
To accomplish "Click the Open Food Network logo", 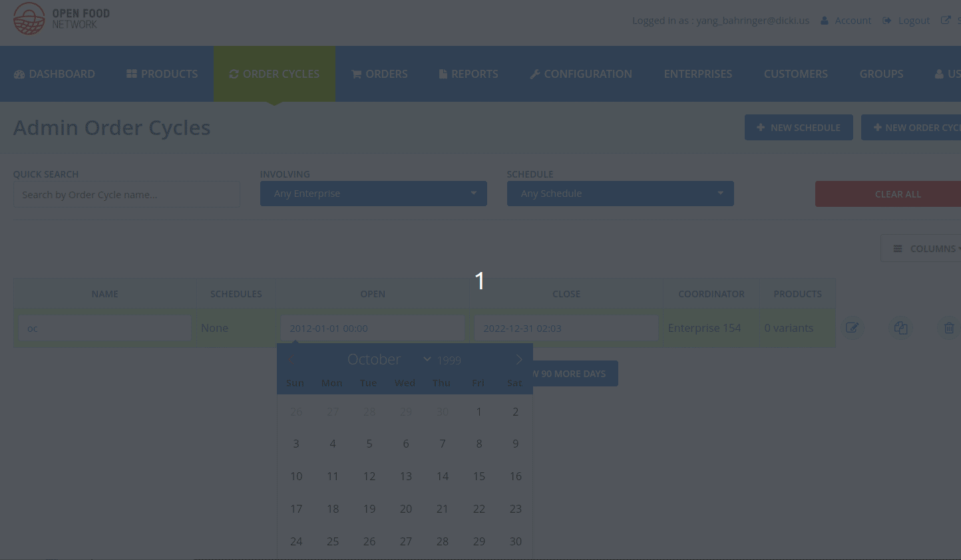I will pyautogui.click(x=61, y=19).
